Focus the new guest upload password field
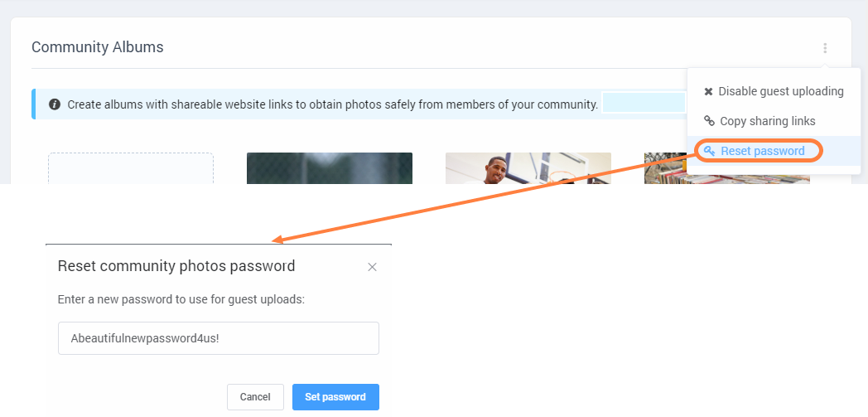Image resolution: width=868 pixels, height=417 pixels. coord(218,338)
